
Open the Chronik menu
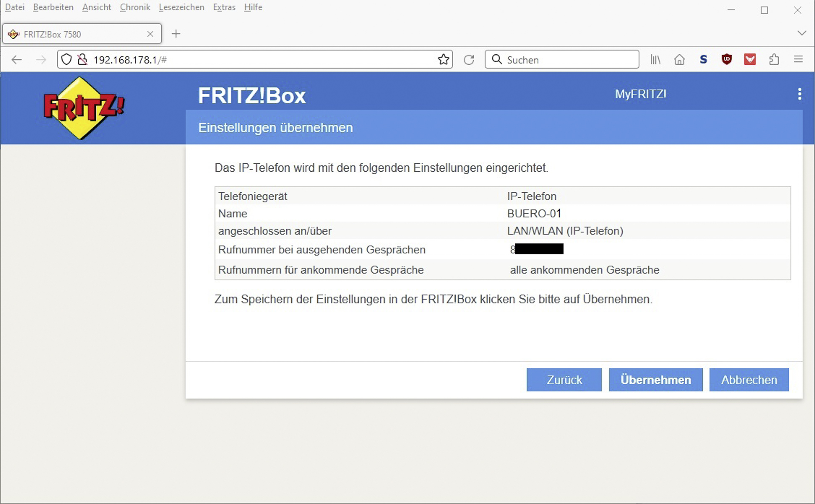[x=135, y=7]
